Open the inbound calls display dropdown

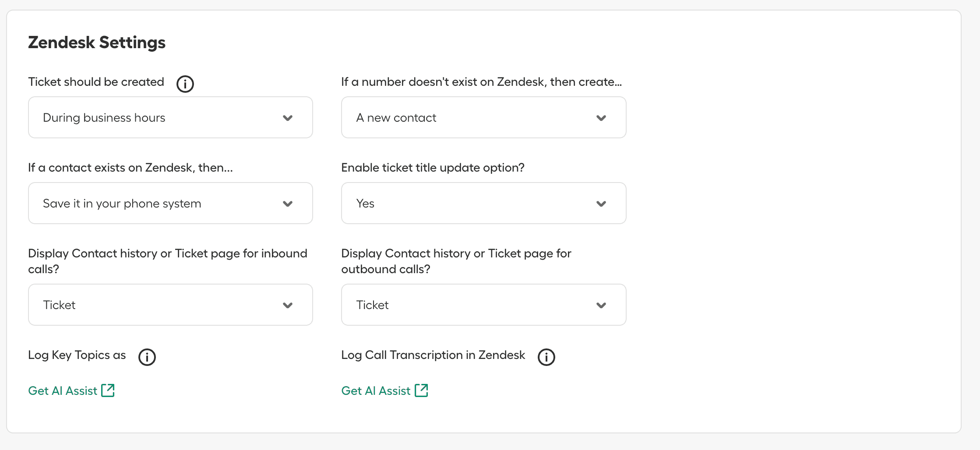170,305
